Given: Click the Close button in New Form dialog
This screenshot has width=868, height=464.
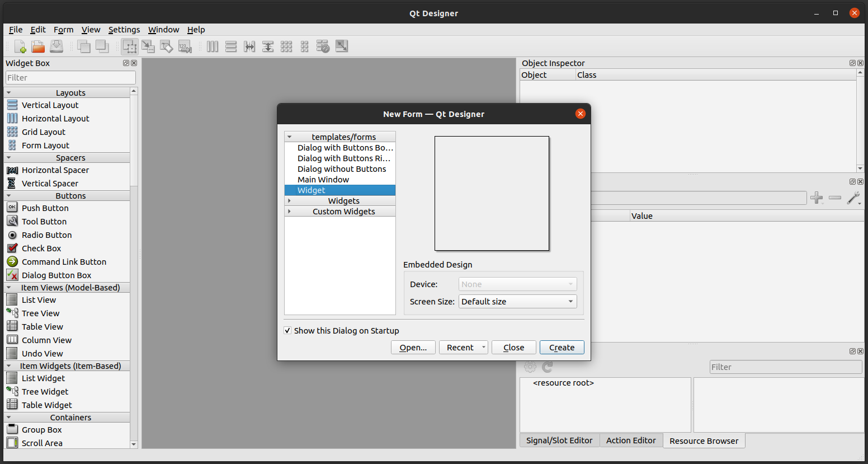Looking at the screenshot, I should pyautogui.click(x=513, y=348).
